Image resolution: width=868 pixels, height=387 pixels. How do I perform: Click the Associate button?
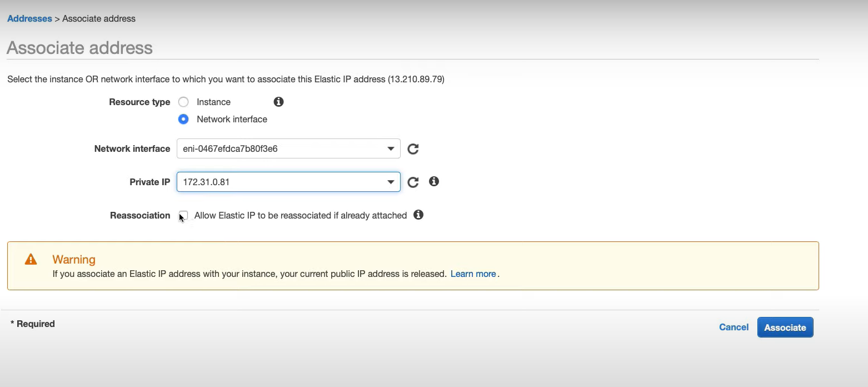pos(785,327)
